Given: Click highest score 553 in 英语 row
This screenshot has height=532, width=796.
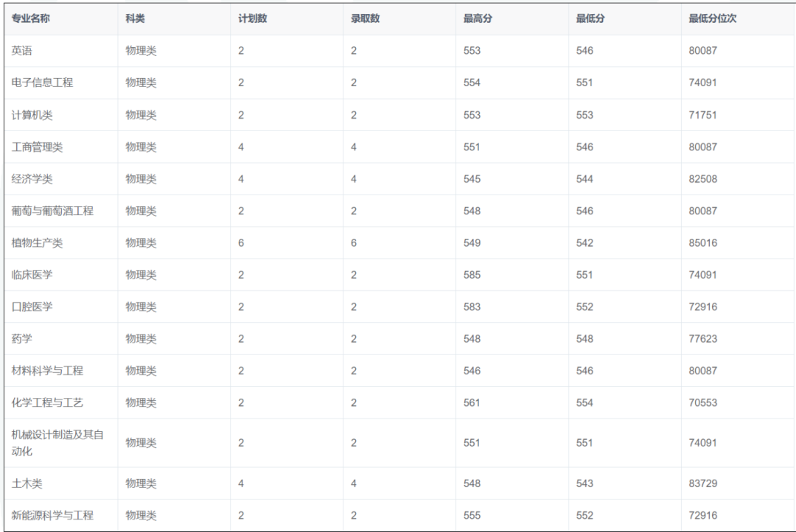Looking at the screenshot, I should point(472,50).
